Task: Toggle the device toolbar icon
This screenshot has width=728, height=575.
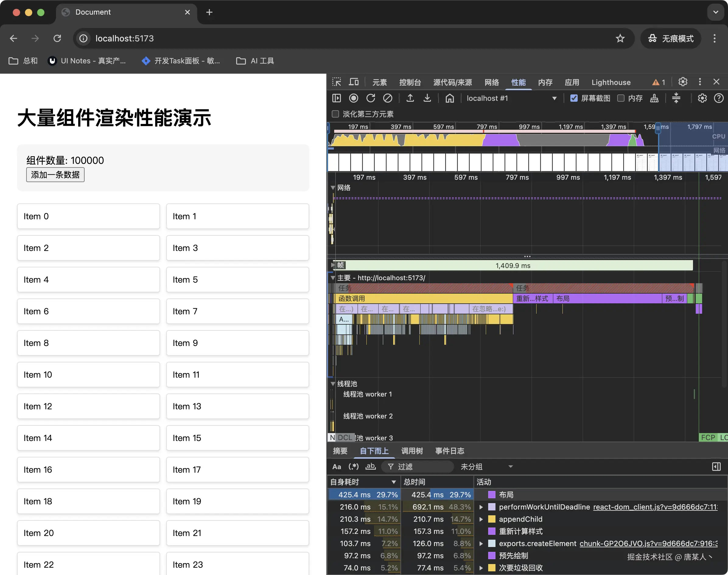Action: [x=354, y=82]
